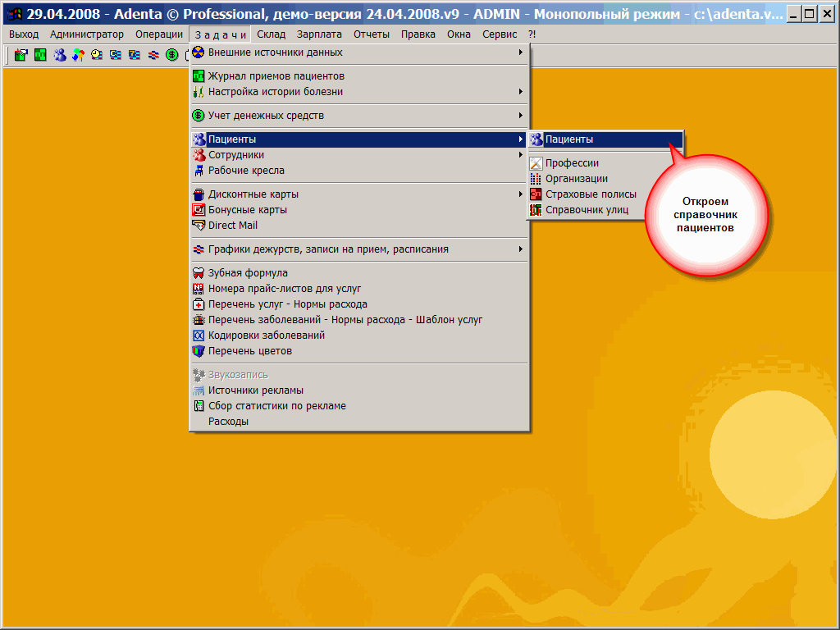Open the Отчеты menu in menu bar
840x630 pixels.
click(372, 34)
